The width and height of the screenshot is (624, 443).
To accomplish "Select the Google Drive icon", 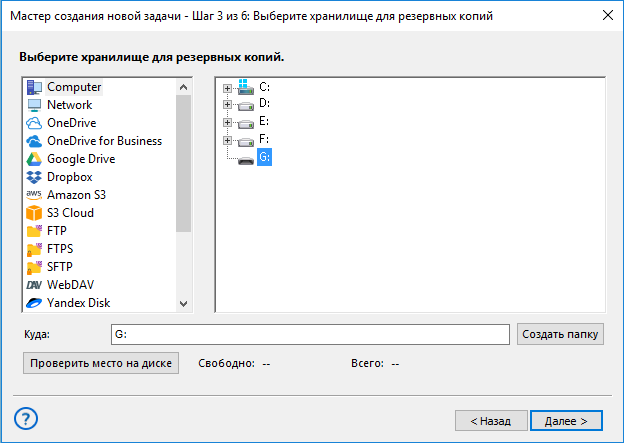I will tap(35, 159).
